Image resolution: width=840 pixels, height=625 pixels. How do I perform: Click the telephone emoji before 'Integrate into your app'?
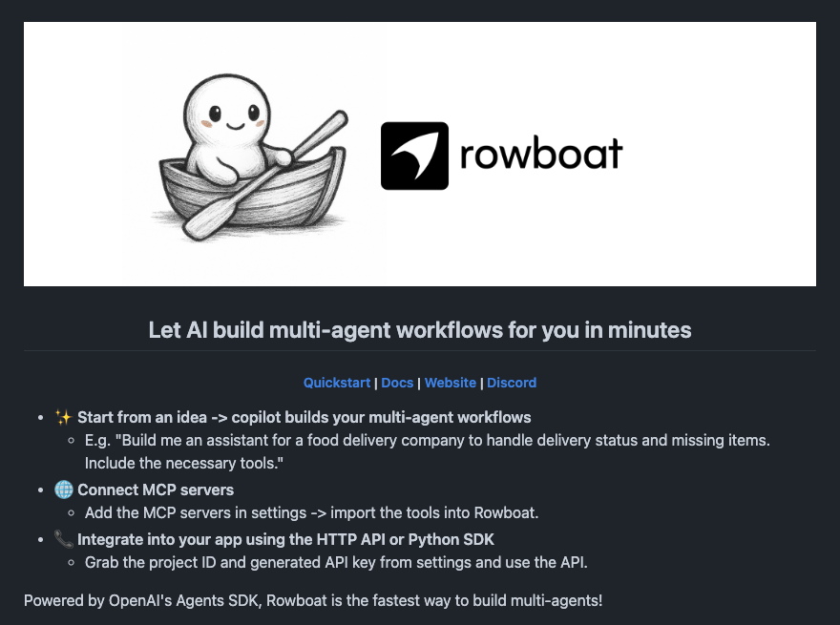click(63, 539)
